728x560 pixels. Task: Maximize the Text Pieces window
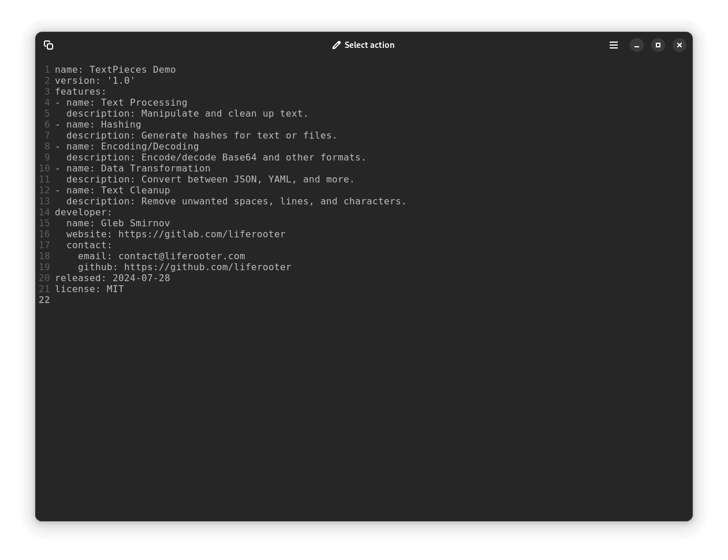coord(658,45)
